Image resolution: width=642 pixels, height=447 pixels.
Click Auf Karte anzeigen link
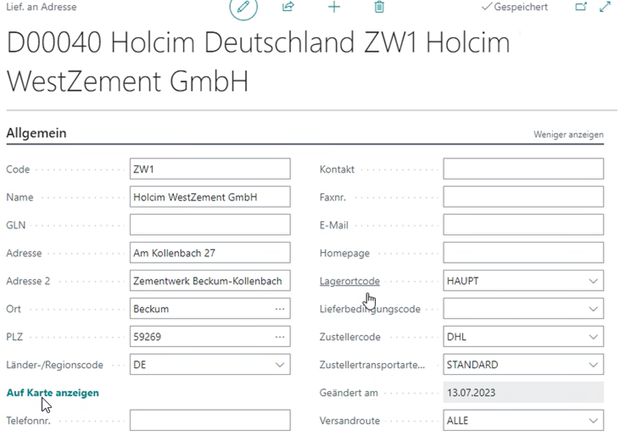point(52,393)
